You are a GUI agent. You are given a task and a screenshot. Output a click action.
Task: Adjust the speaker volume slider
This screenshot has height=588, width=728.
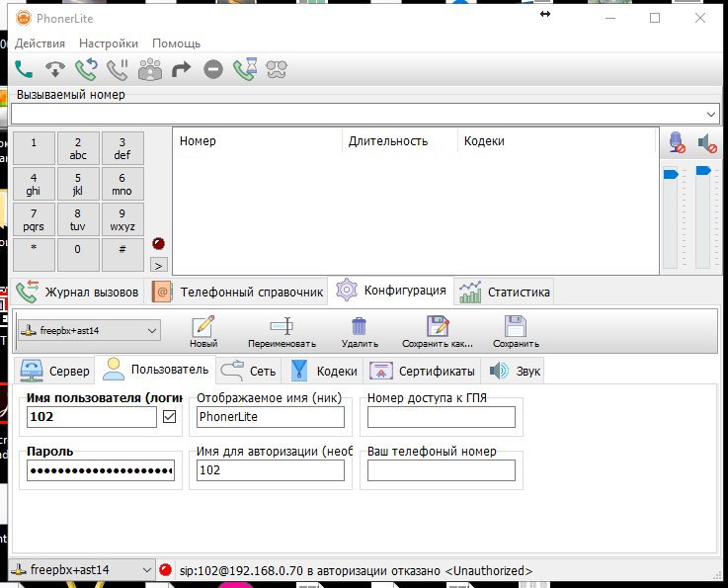tap(703, 171)
